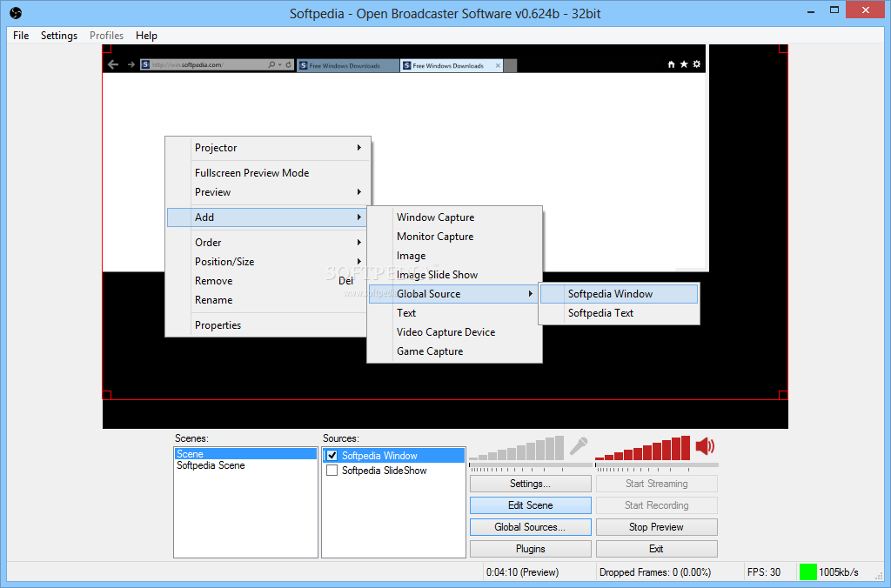Select Softpedia Text global source
The width and height of the screenshot is (891, 588).
coord(619,313)
